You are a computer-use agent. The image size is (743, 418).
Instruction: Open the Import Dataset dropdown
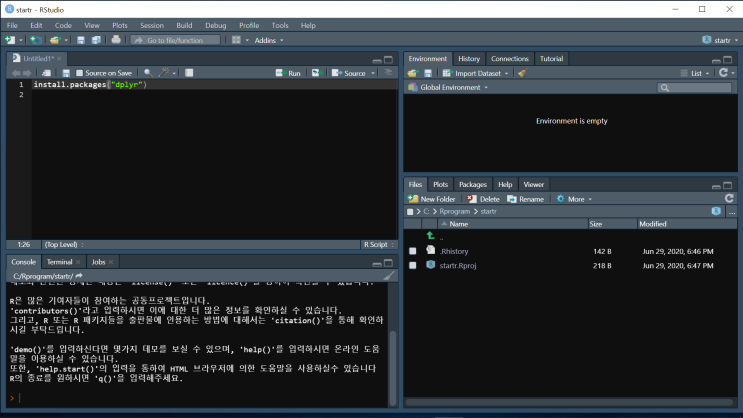[475, 73]
